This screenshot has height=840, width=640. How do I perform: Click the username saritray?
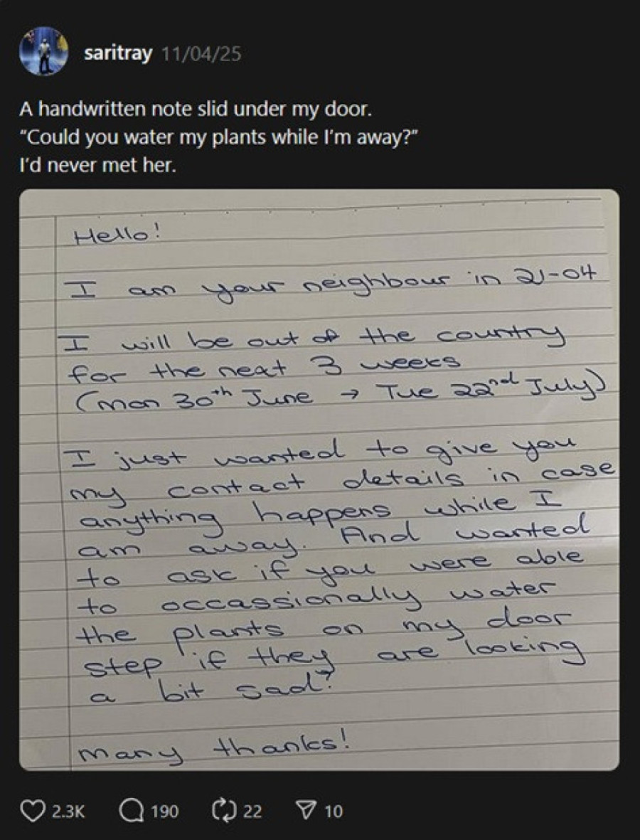118,54
